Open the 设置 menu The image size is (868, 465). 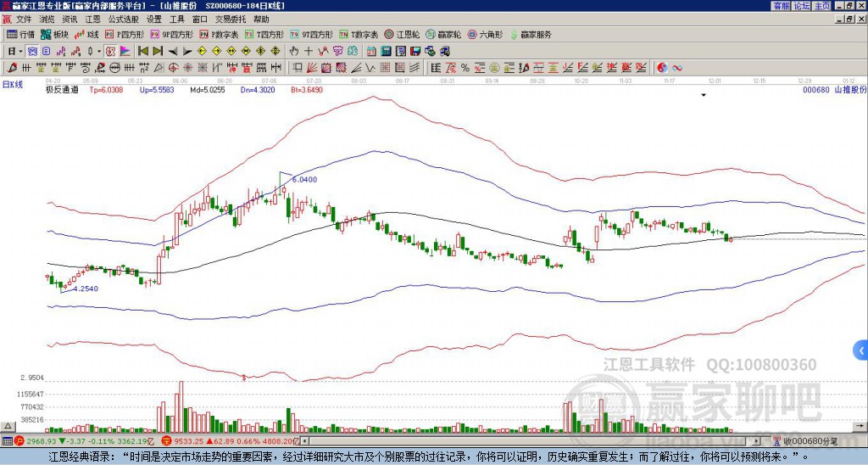[x=154, y=20]
